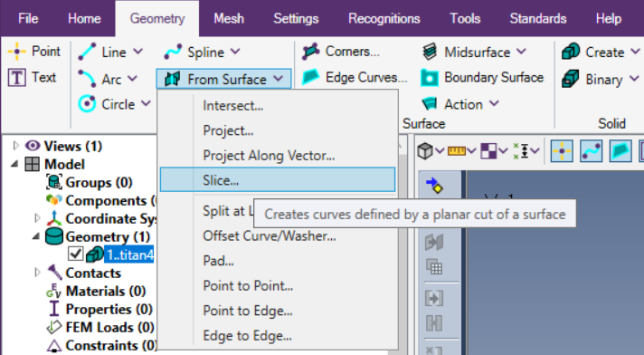Screen dimensions: 644x355
Task: Choose Offset Curve/Washer... from the menu
Action: 278,236
